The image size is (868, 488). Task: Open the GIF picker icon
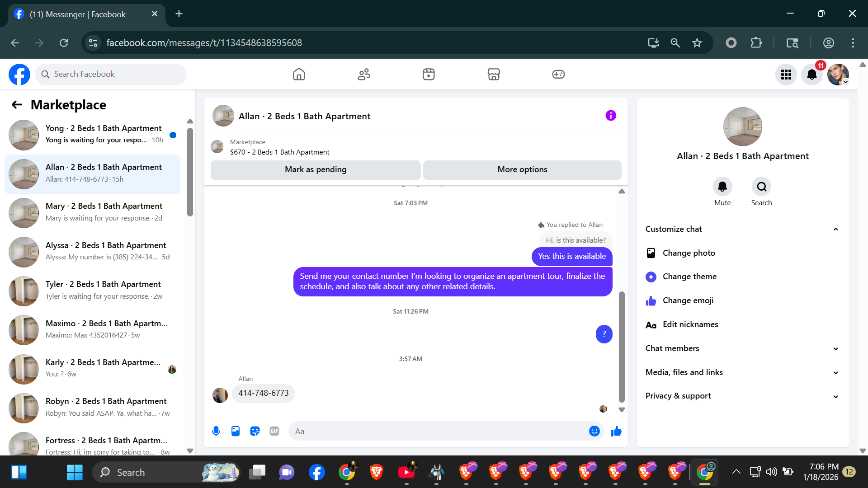point(274,431)
